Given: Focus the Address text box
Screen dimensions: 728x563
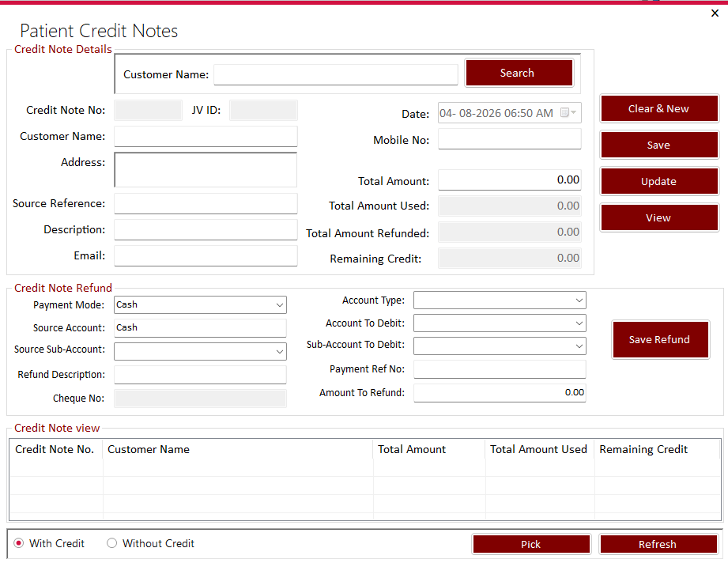Looking at the screenshot, I should (206, 169).
